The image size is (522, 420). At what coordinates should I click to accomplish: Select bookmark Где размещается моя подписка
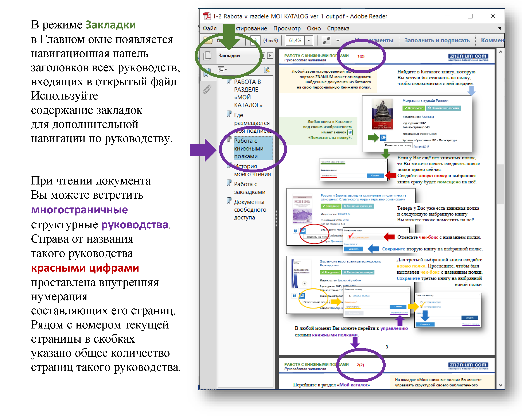click(252, 123)
